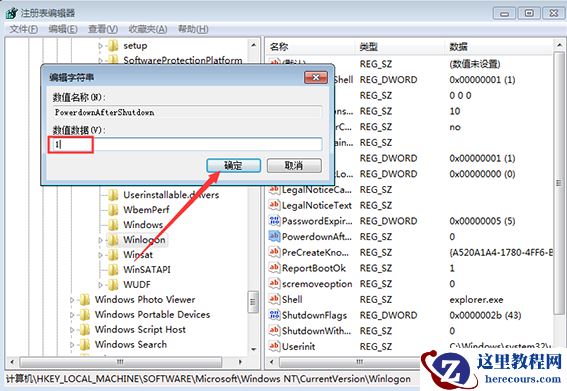Select the Userinstallable.drivers folder icon
Image resolution: width=567 pixels, height=391 pixels.
click(x=113, y=195)
